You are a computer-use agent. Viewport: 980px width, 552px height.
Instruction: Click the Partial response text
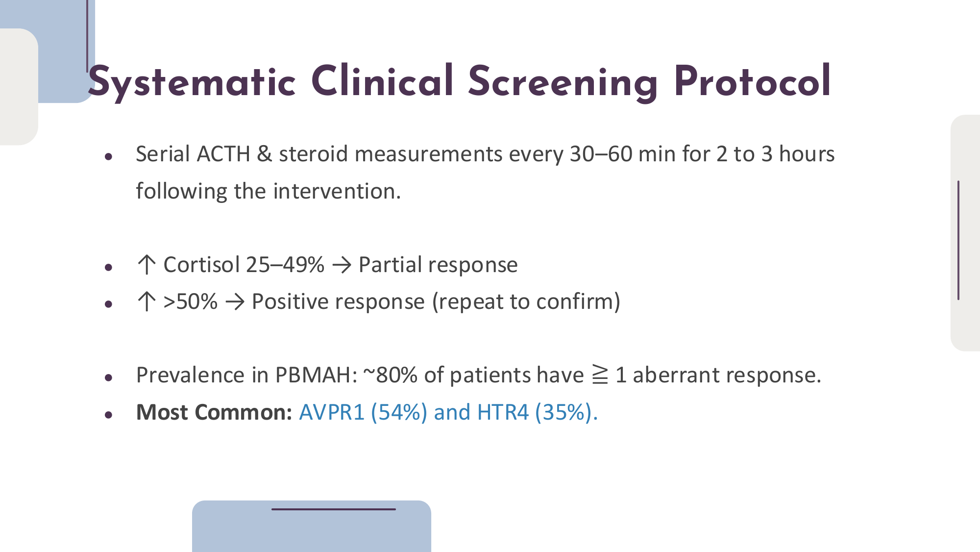(438, 265)
